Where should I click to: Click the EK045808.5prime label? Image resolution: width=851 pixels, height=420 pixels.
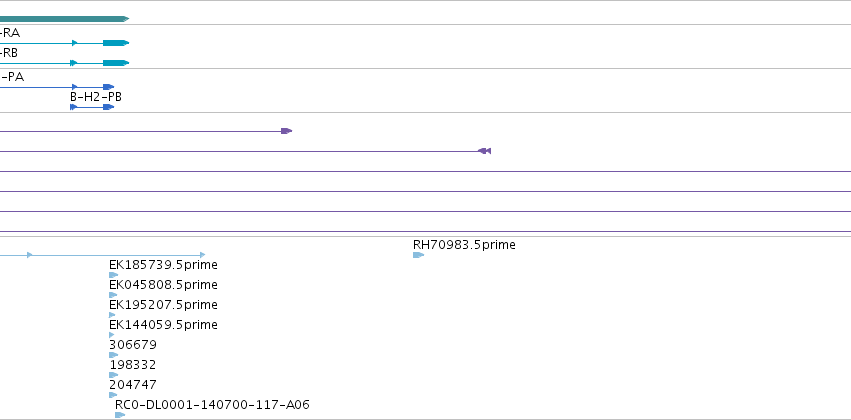163,285
